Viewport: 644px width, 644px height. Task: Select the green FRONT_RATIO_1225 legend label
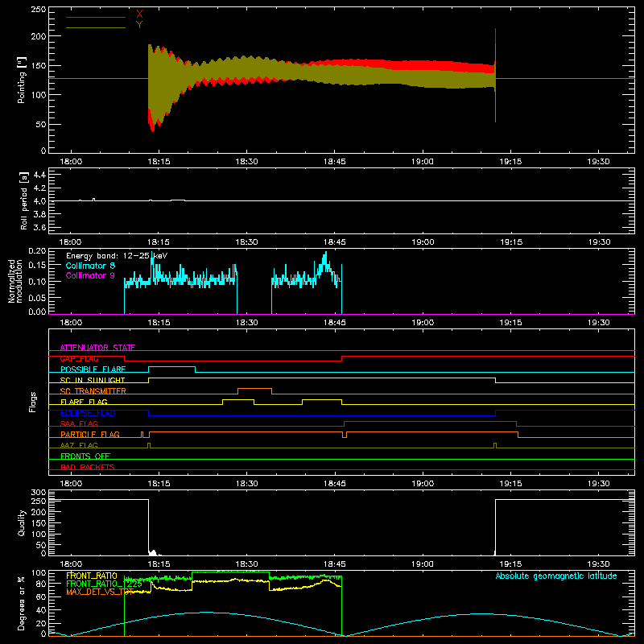(x=105, y=584)
